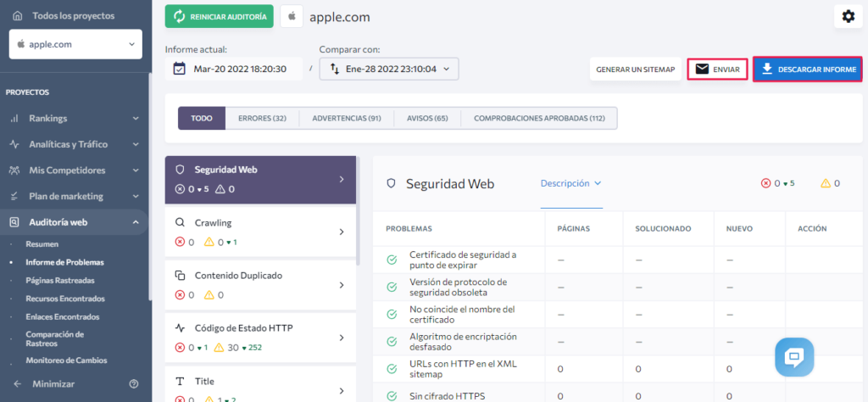Click the green check beside Certificado de seguridad

(392, 260)
